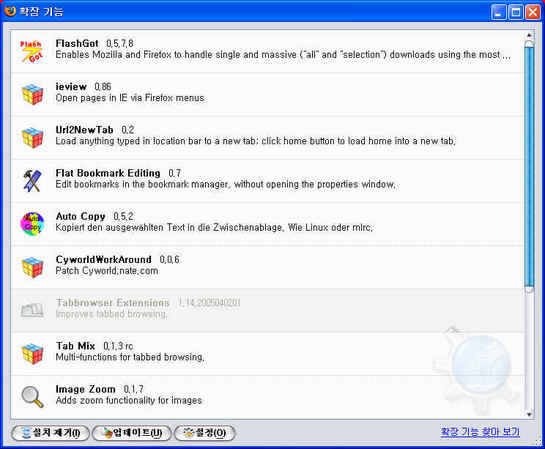Click the 설치 제거(I) uninstall button
Screen dimensions: 545x449
point(50,433)
